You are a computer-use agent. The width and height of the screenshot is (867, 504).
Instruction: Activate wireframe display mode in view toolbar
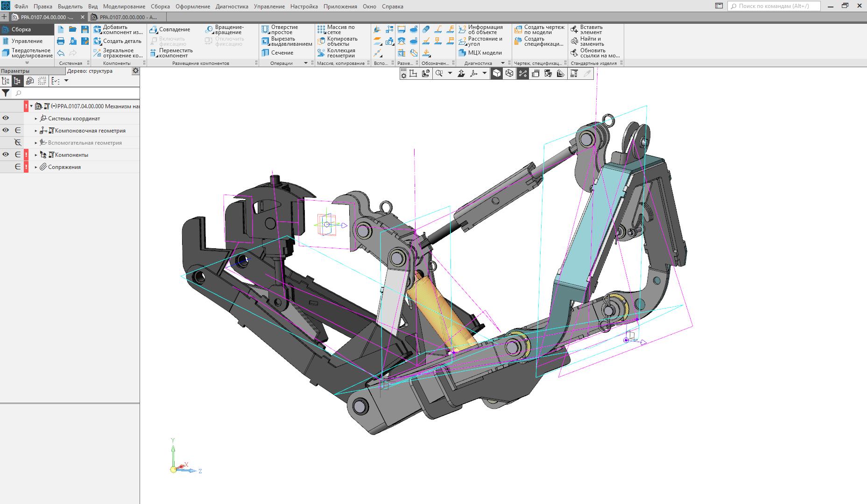coord(509,73)
